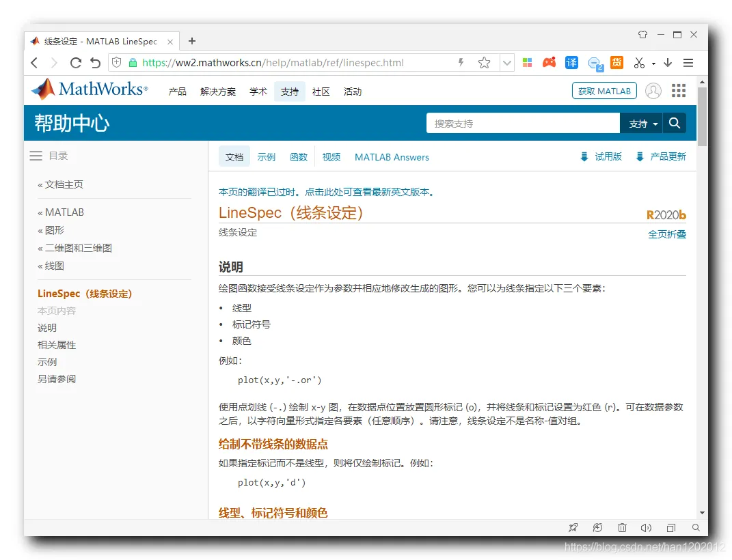Open the apps grid icon
Viewport: 732px width, 560px height.
point(678,90)
